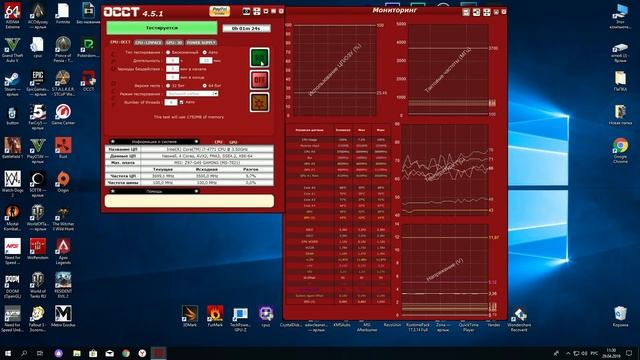
Task: Click the duration hours input field
Action: click(x=172, y=60)
